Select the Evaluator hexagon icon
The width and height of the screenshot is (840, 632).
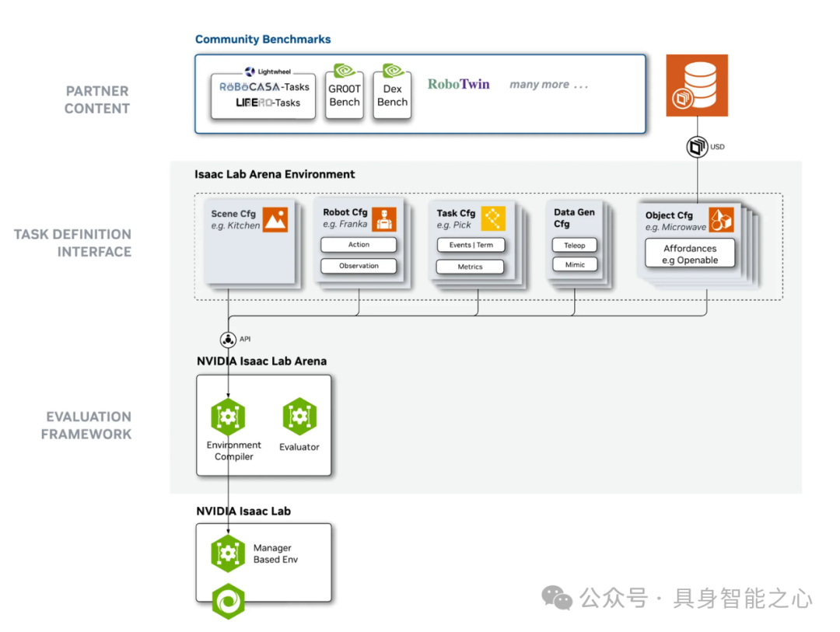299,417
